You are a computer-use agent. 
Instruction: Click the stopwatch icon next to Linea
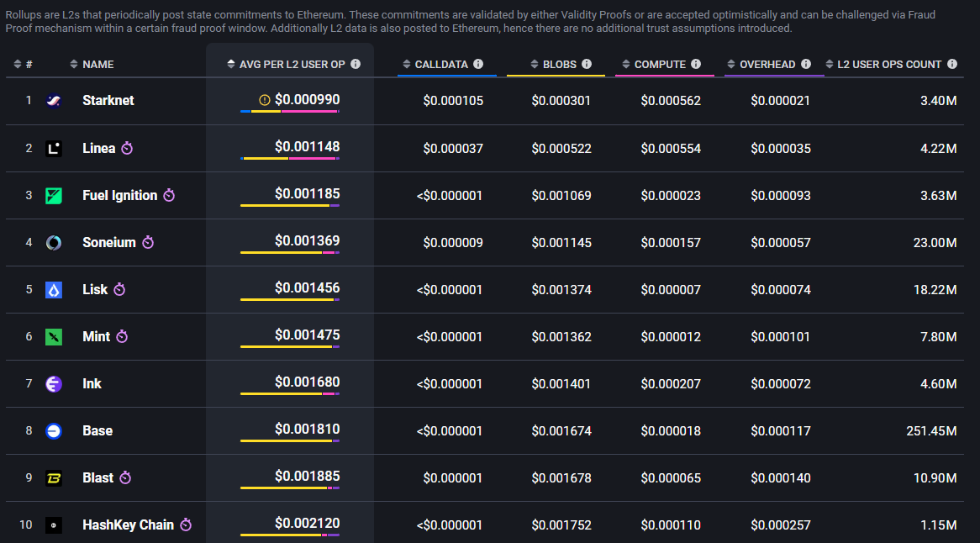point(127,148)
